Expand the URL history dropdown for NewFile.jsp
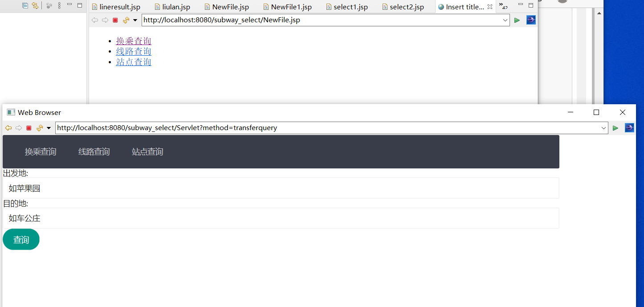644x307 pixels. (x=505, y=20)
